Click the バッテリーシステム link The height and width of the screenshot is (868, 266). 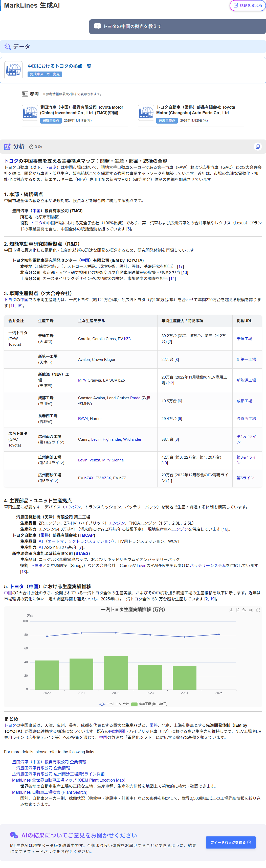[208, 566]
